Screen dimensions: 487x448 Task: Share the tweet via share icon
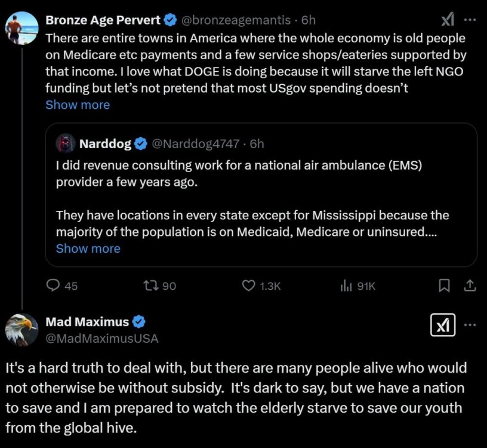470,286
